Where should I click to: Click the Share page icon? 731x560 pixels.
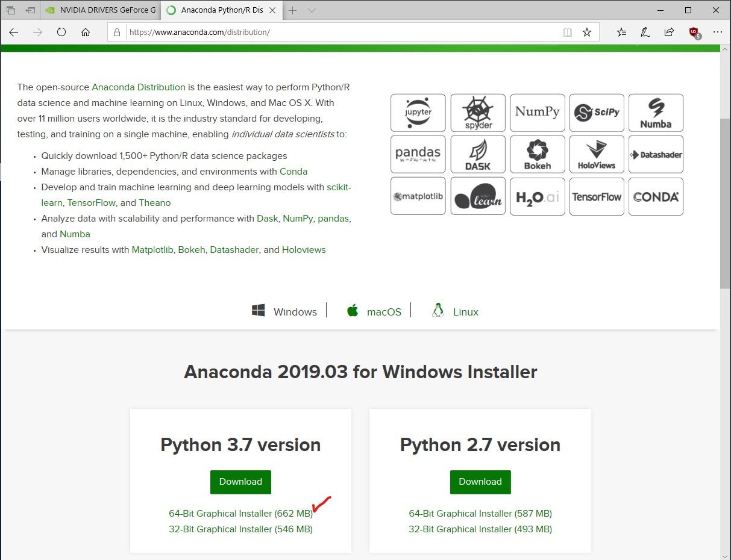[669, 33]
